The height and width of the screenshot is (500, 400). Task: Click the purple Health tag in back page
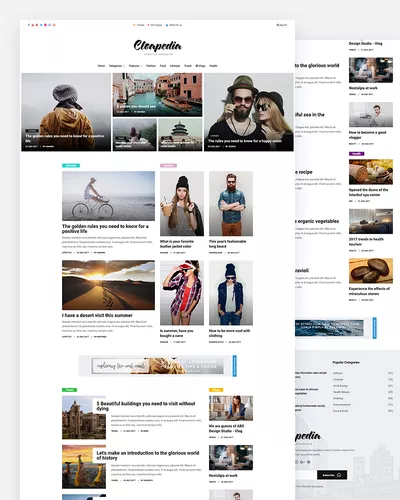coord(357,154)
